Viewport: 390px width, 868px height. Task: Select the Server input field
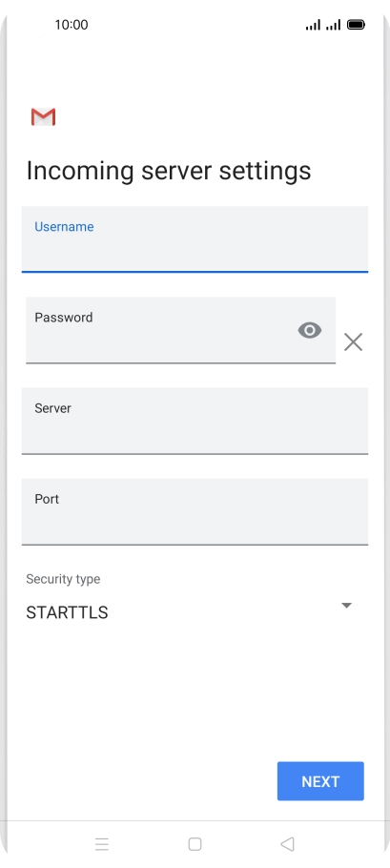pos(195,421)
